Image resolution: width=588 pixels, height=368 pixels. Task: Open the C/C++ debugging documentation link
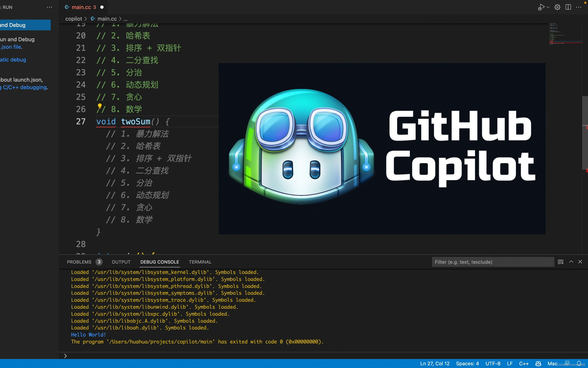(x=24, y=87)
